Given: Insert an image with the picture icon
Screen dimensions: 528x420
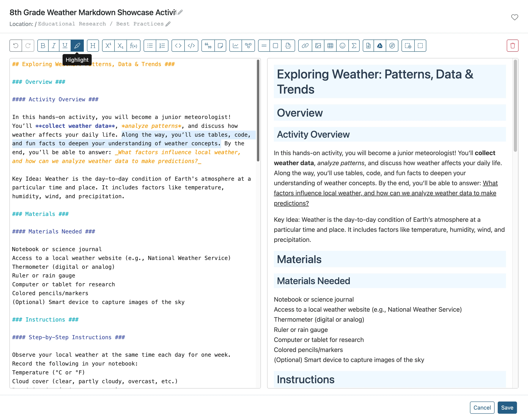Looking at the screenshot, I should point(318,46).
